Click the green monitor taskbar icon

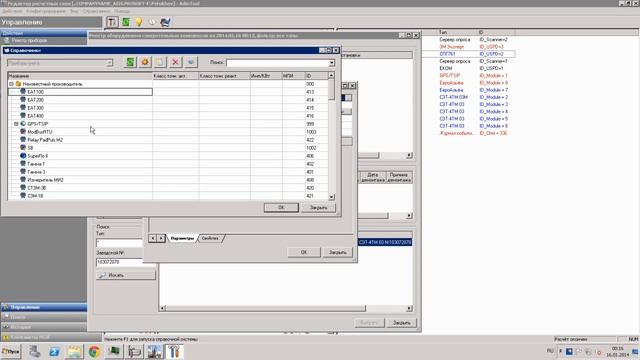point(114,351)
